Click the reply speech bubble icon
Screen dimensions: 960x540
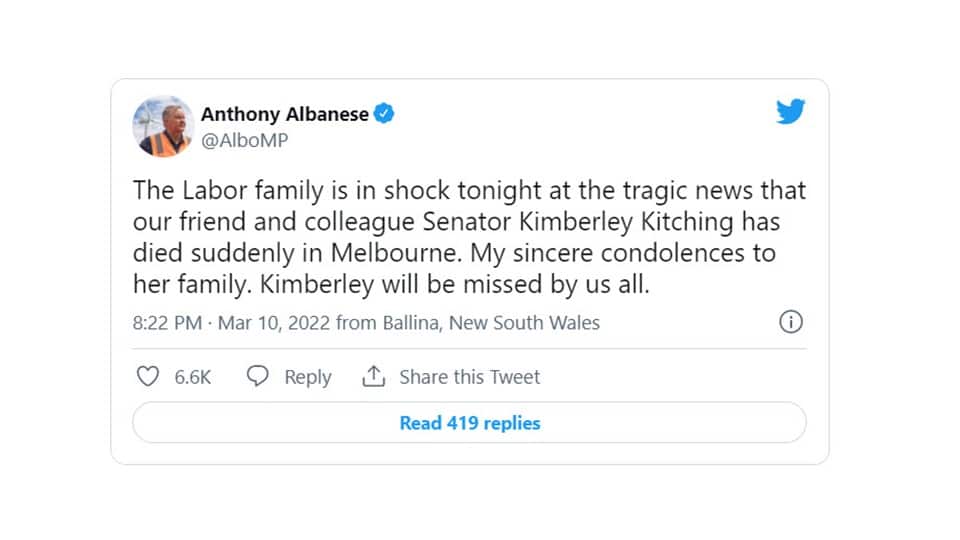(x=258, y=376)
